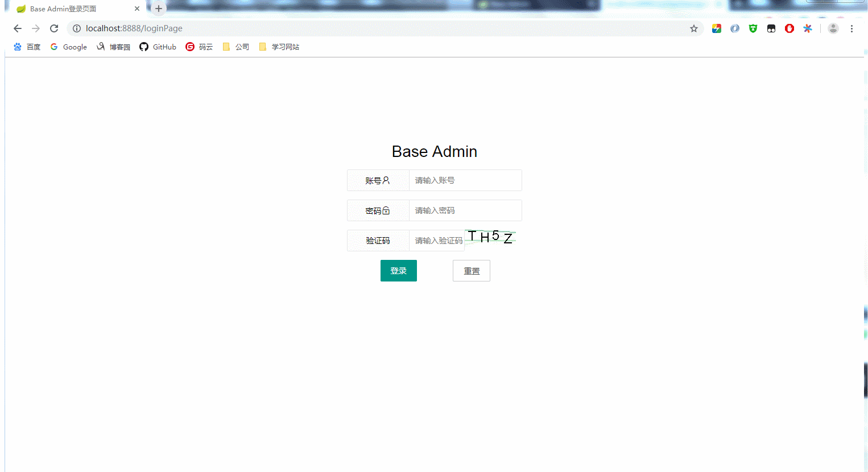The height and width of the screenshot is (472, 868).
Task: Open the Google bookmark
Action: coord(69,47)
